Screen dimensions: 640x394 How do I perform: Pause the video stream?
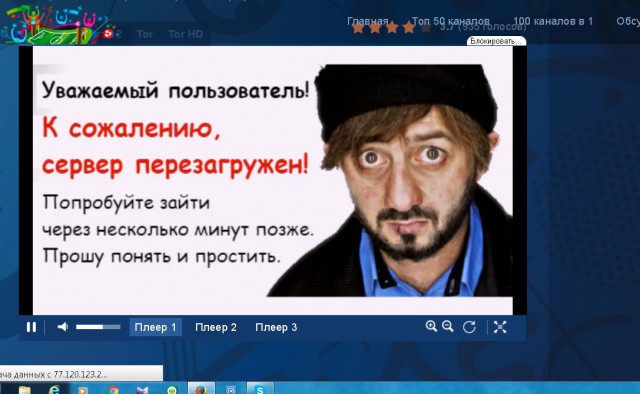[x=31, y=327]
